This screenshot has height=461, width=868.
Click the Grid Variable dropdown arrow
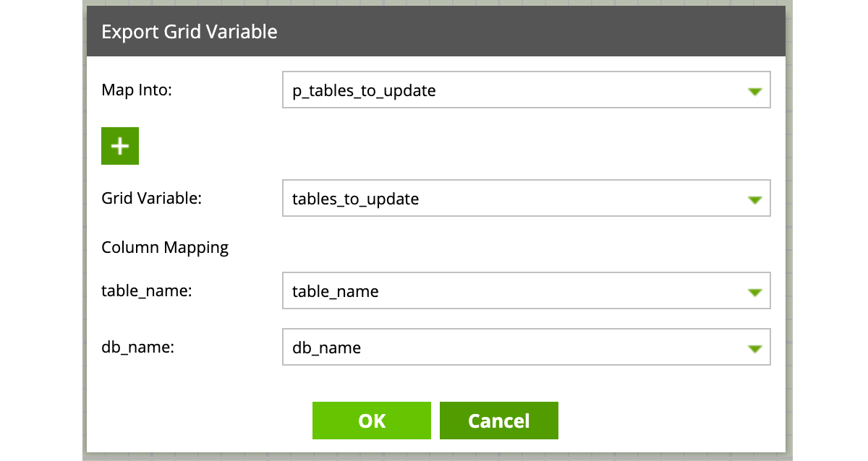click(x=754, y=199)
